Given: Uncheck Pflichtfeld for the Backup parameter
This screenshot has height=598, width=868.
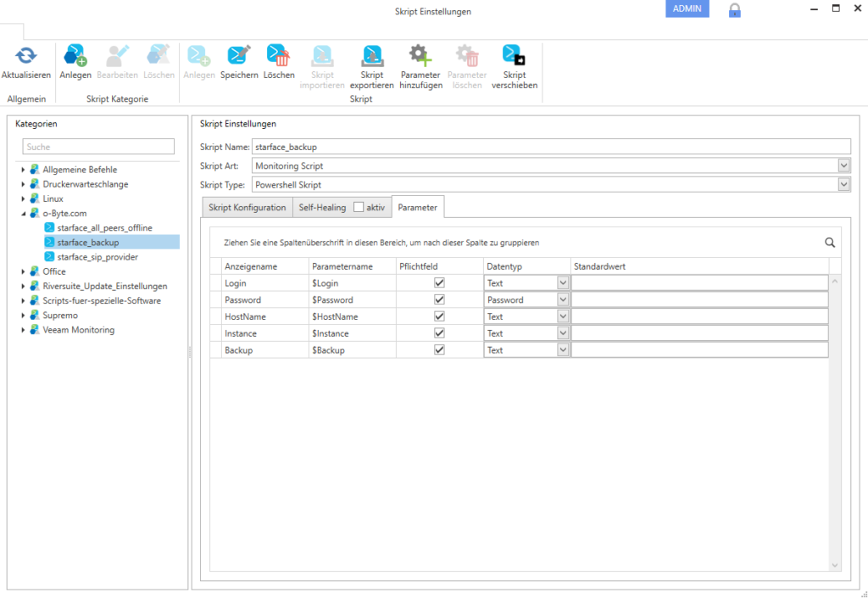Looking at the screenshot, I should pyautogui.click(x=439, y=349).
